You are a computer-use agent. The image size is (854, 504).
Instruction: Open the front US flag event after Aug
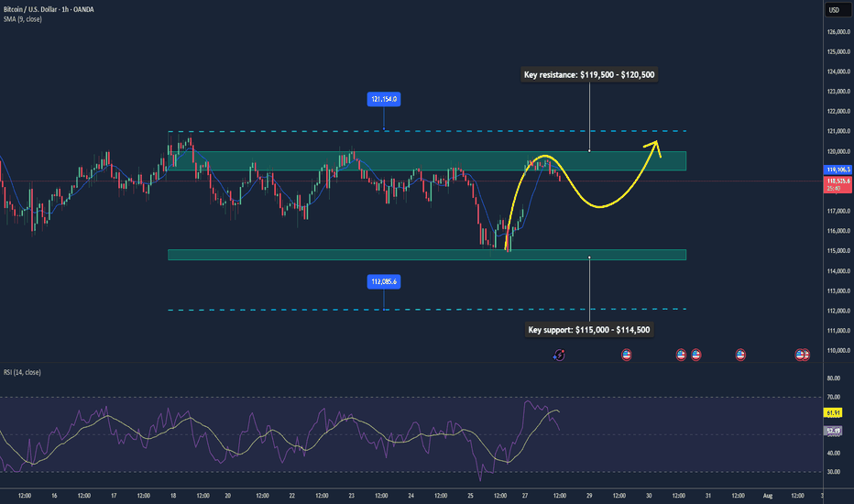pyautogui.click(x=800, y=356)
